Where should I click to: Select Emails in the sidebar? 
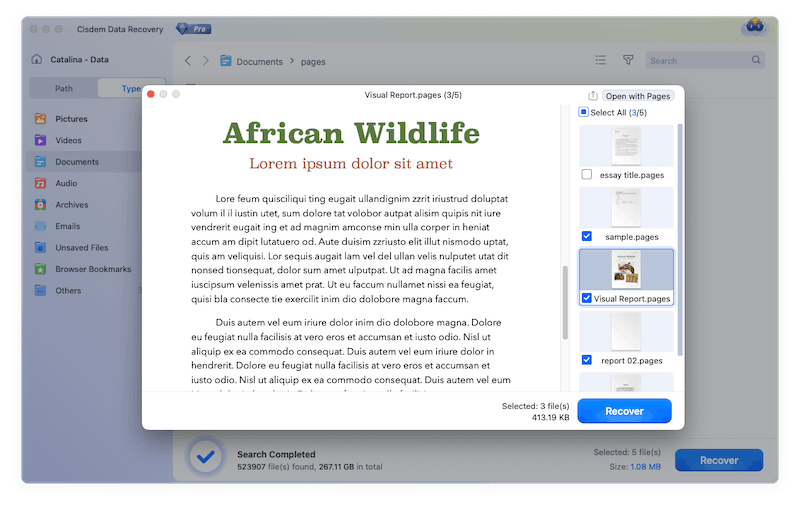pos(68,226)
